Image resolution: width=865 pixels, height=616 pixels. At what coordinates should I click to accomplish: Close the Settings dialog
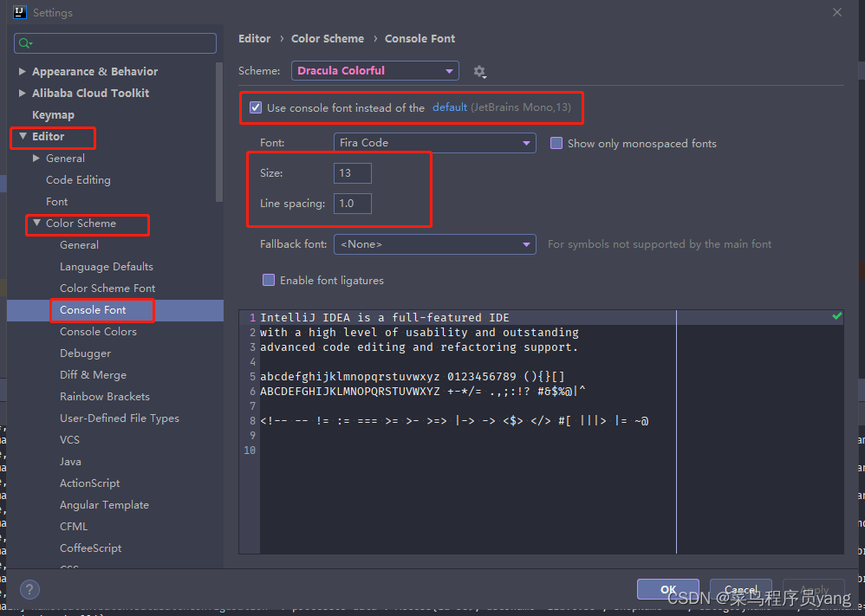[837, 12]
